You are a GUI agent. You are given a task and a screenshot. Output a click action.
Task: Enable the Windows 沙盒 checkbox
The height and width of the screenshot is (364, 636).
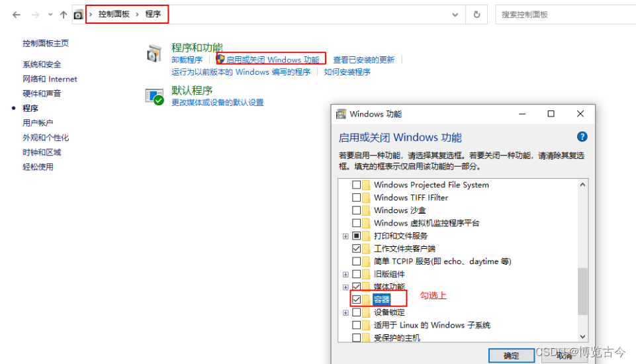point(356,210)
